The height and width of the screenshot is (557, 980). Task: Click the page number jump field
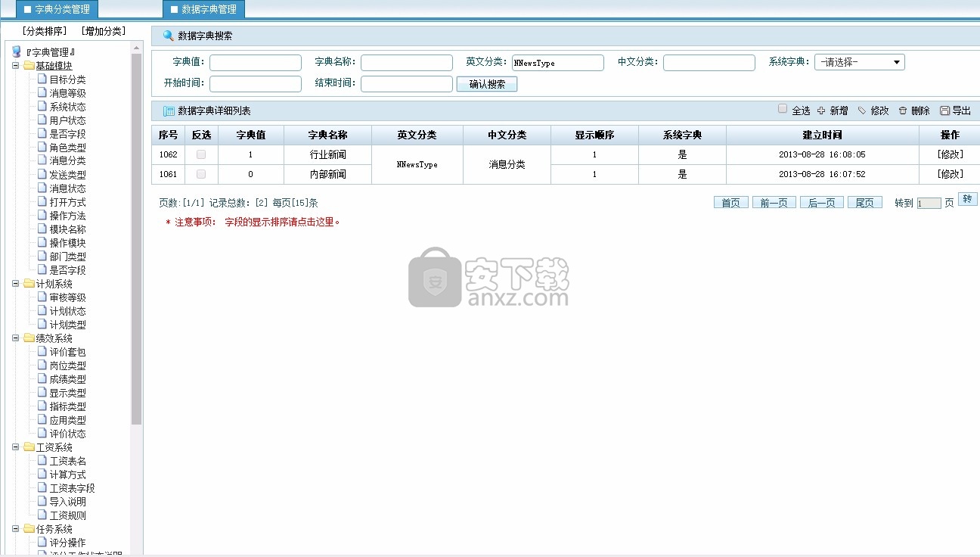pos(929,203)
